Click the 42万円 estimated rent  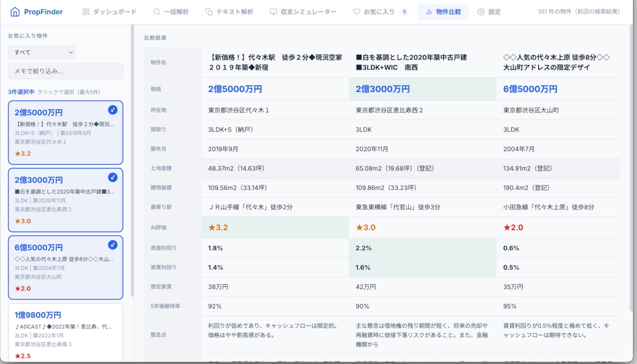pyautogui.click(x=366, y=287)
